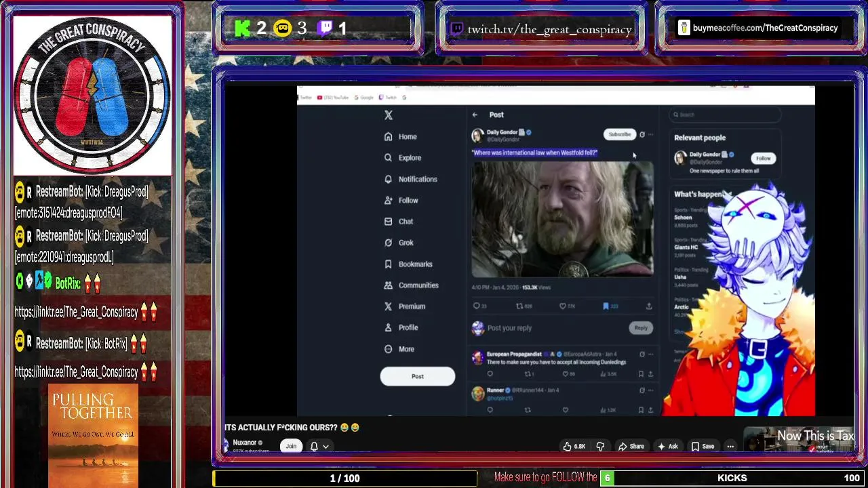Open three-dot menu on Daily Gondor post
This screenshot has height=488, width=868.
coord(651,134)
